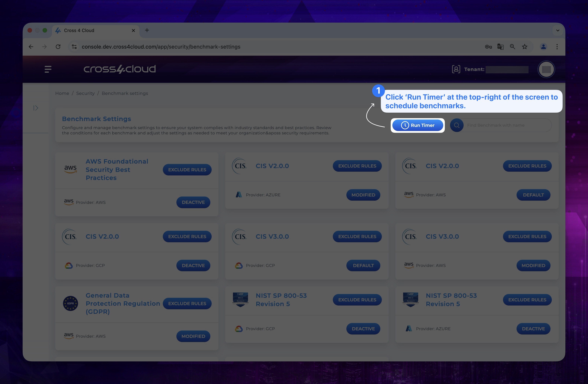
Task: Toggle DEACTIVE status on CIS V2.0.0 GCP card
Action: 193,265
